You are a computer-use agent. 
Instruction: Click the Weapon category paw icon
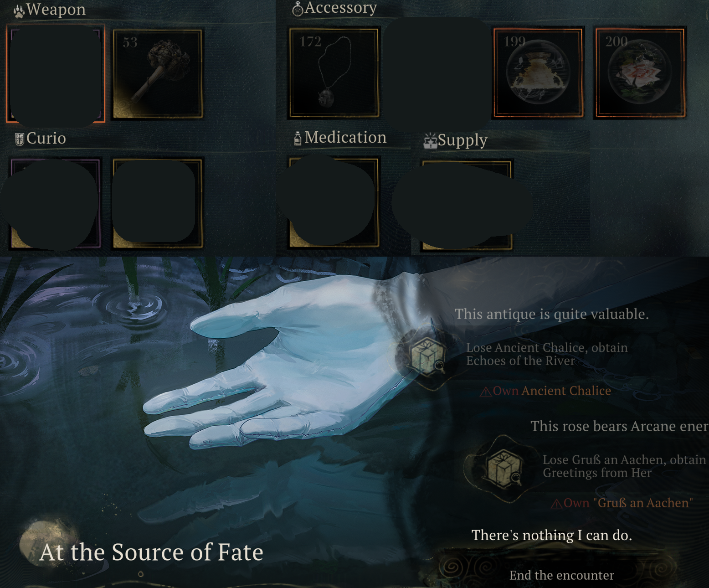pyautogui.click(x=19, y=11)
